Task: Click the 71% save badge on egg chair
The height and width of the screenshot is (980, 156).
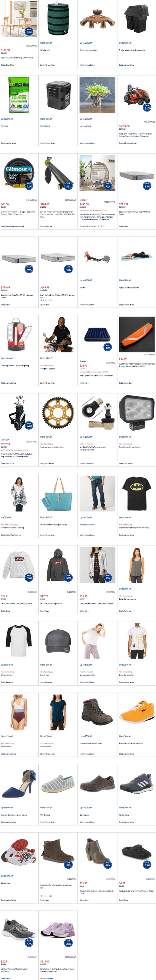Action: [108, 186]
